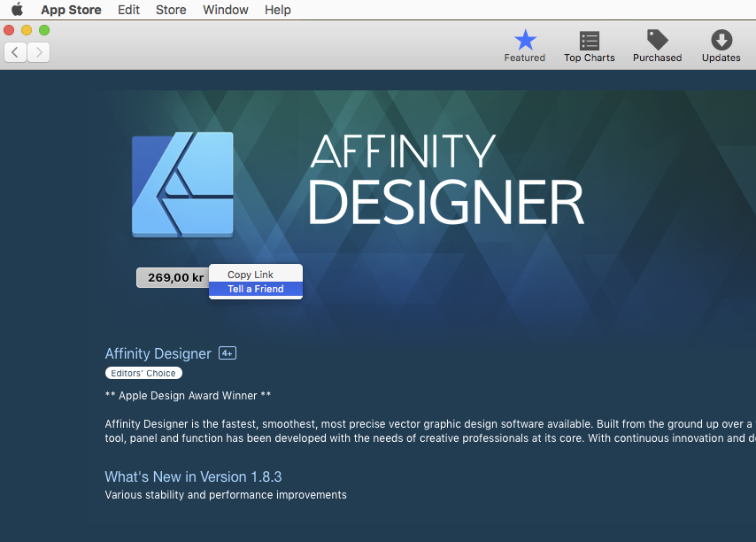Click Various stability and performance improvements text
The height and width of the screenshot is (542, 756).
[x=226, y=495]
